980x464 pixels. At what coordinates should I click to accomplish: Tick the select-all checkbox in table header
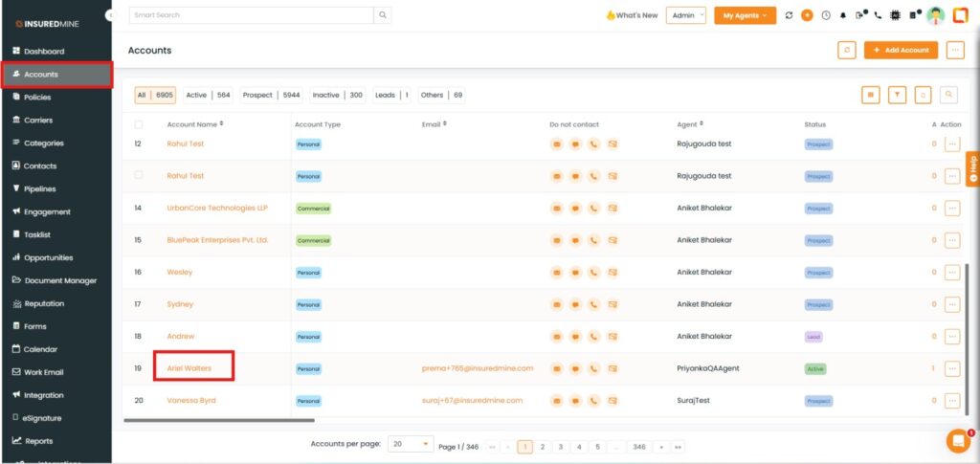pyautogui.click(x=139, y=124)
